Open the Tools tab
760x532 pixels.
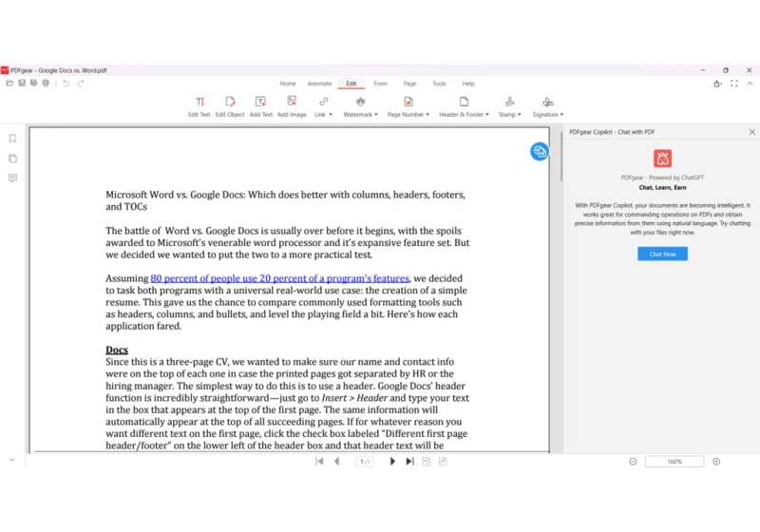coord(439,84)
